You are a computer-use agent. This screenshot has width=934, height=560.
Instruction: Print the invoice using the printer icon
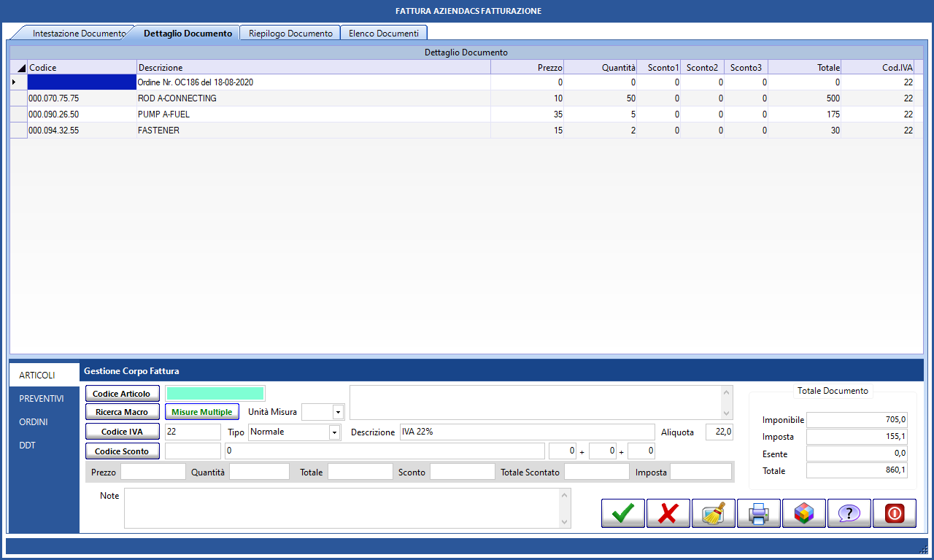tap(758, 513)
